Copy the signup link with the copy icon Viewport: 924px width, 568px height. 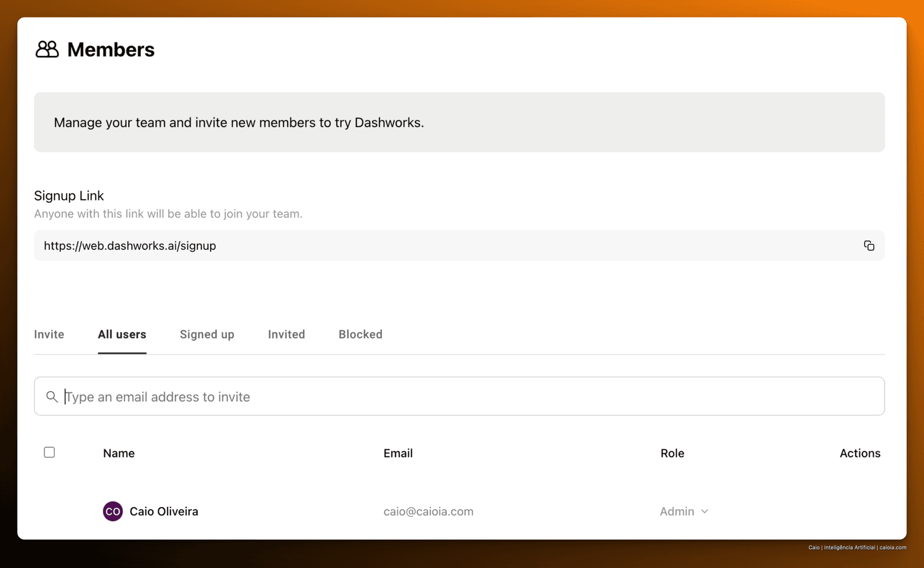tap(869, 246)
